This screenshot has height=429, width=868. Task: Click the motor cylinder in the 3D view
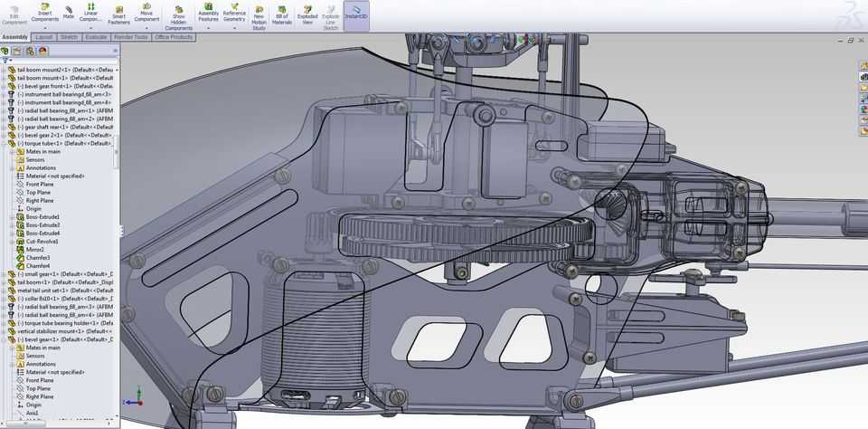click(315, 341)
